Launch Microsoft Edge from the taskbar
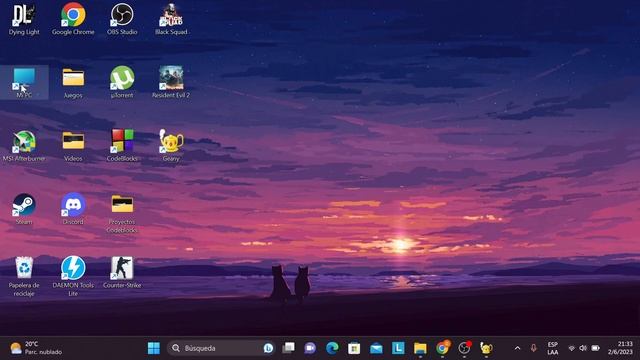640x360 pixels. click(332, 348)
